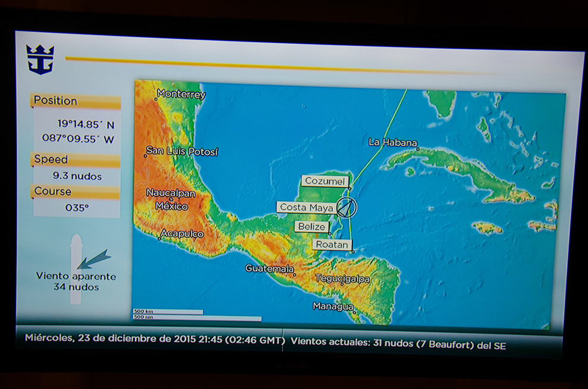Click the Vientos actuales wind status text
588x389 pixels.
(398, 343)
